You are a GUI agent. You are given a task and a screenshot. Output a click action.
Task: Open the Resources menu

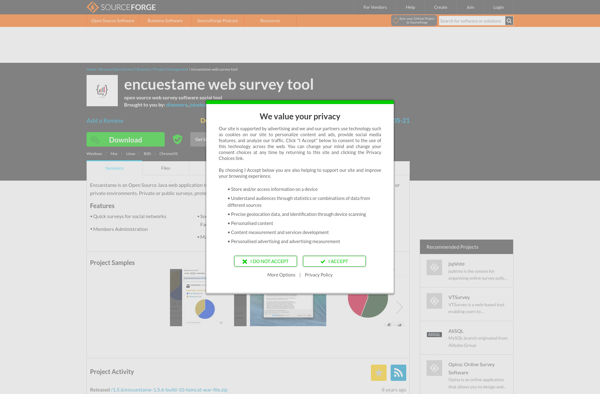(x=270, y=21)
